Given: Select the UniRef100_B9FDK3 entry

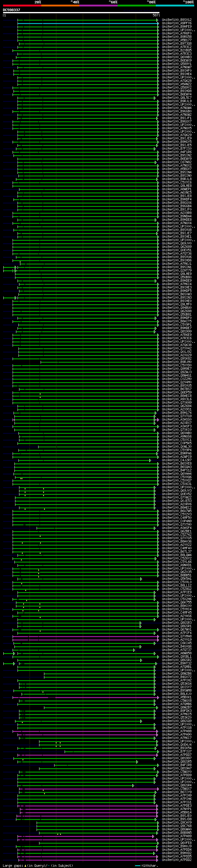Looking at the screenshot, I should (177, 711).
